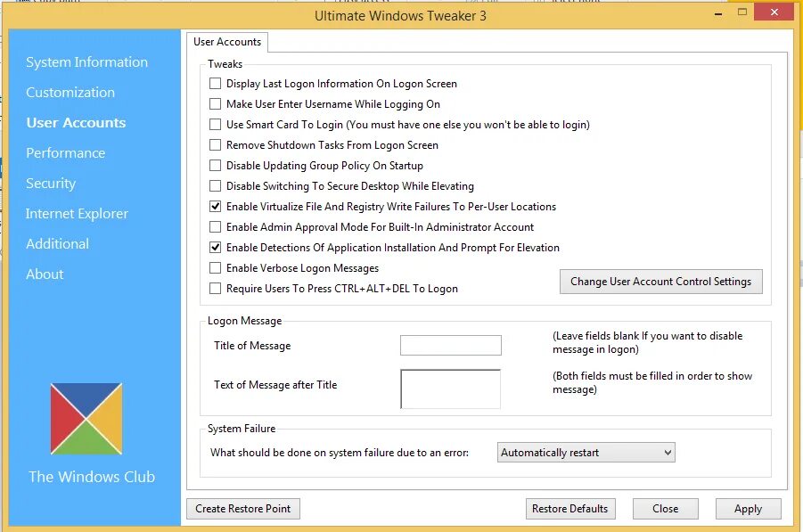This screenshot has width=803, height=532.
Task: Uncheck Enable Detections Of Application Installation checkbox
Action: (215, 248)
